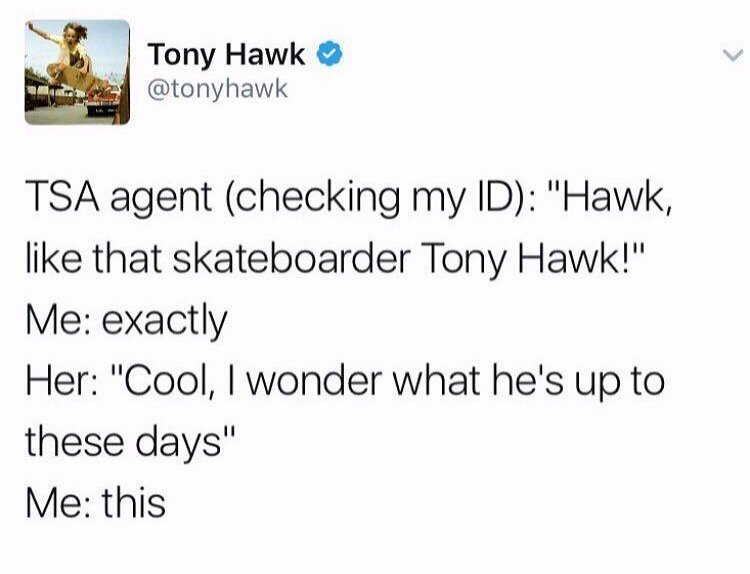750x574 pixels.
Task: Click the word 'skateboarder' in the tweet
Action: tap(291, 259)
